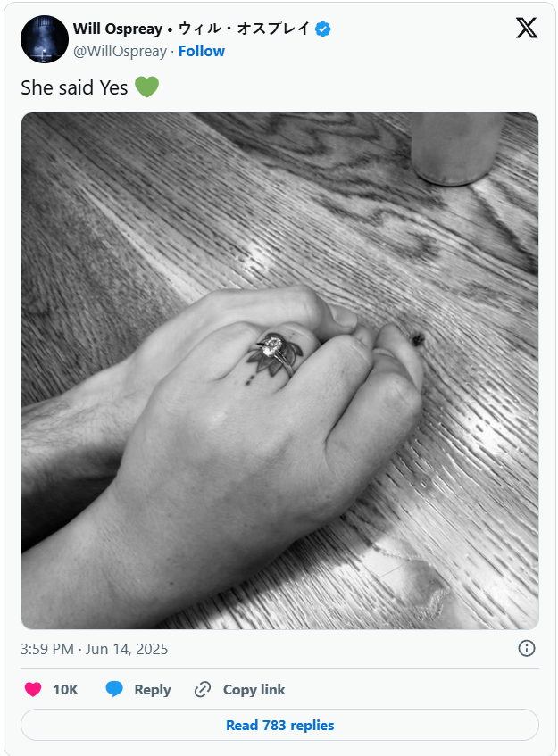Open the @WillOspreay handle link

121,51
